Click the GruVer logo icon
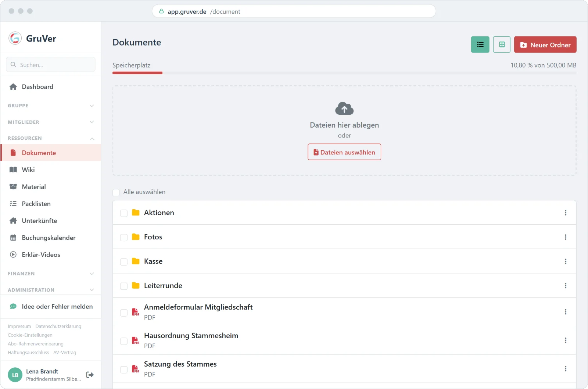Image resolution: width=588 pixels, height=389 pixels. pyautogui.click(x=15, y=38)
